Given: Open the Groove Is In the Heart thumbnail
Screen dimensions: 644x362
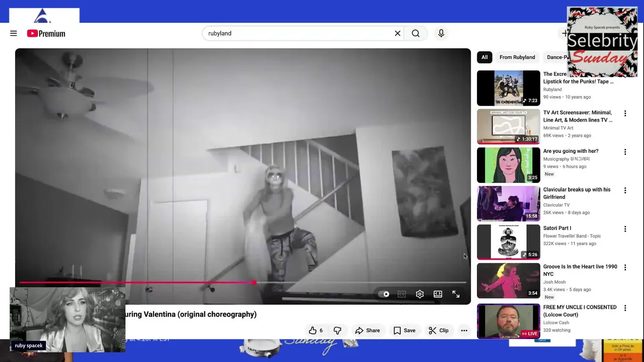Looking at the screenshot, I should tap(508, 281).
